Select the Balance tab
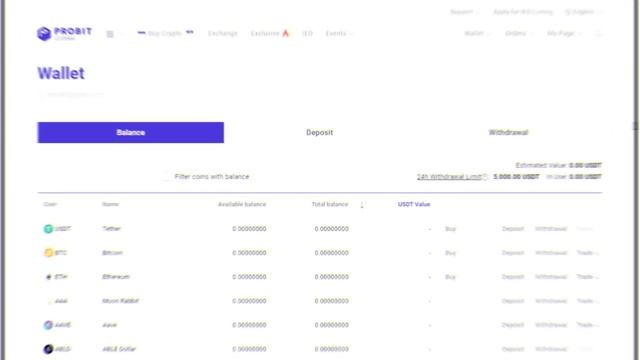 [131, 133]
